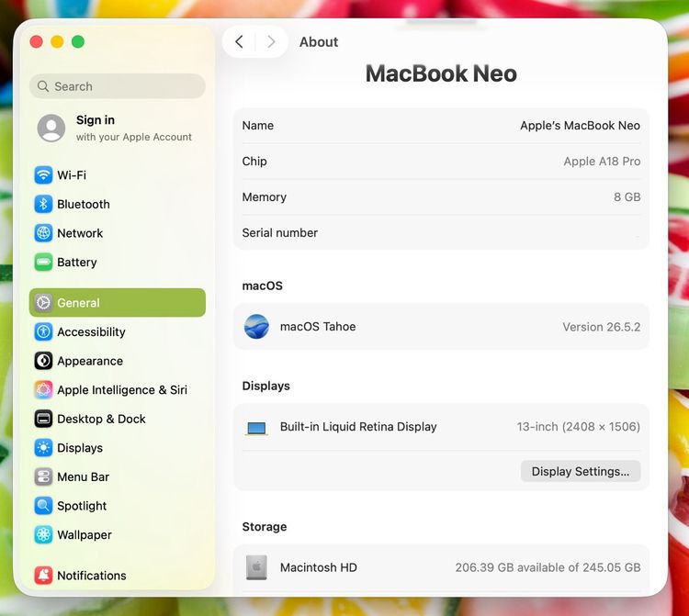The image size is (689, 616).
Task: Click the About title
Action: pyautogui.click(x=319, y=42)
